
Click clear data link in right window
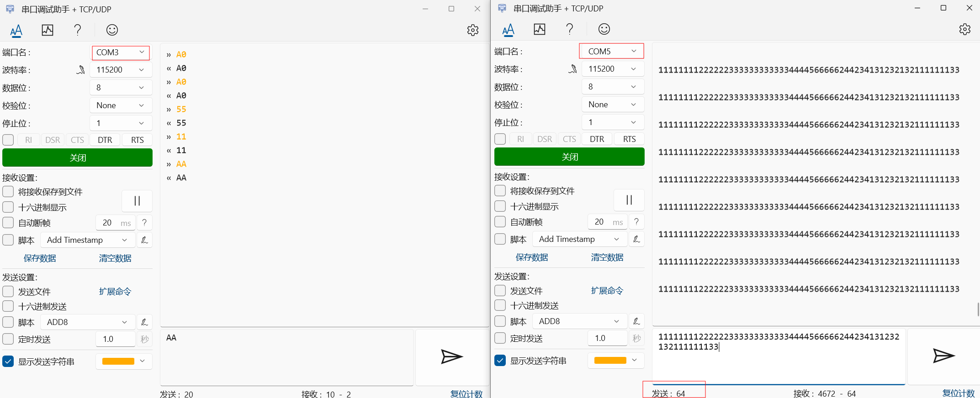coord(607,257)
